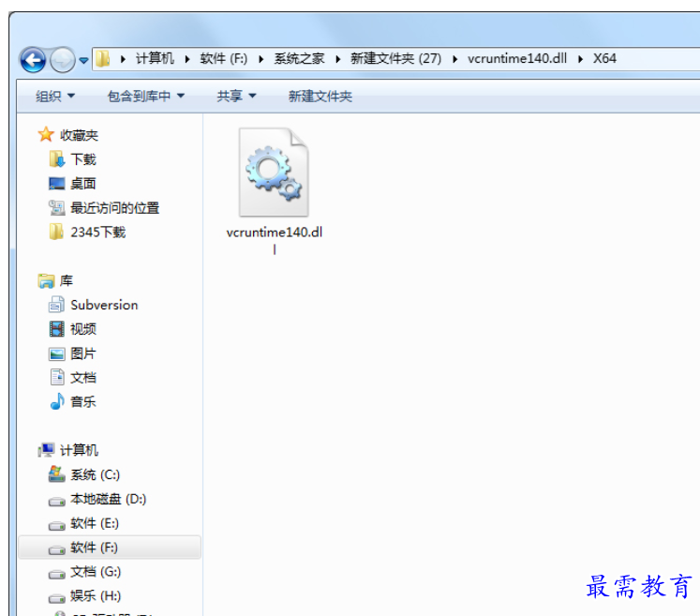Click the 最近访问的位置 icon
Viewport: 700px width, 616px height.
pos(57,207)
